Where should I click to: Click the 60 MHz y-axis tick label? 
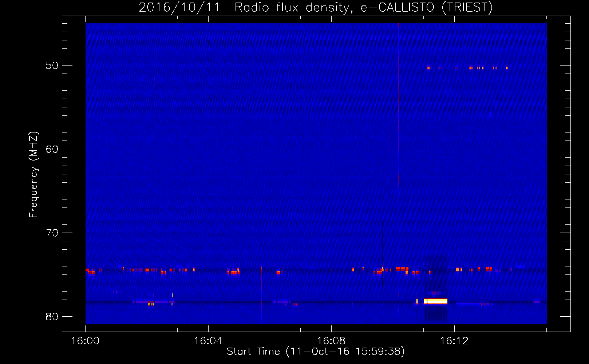[x=52, y=149]
